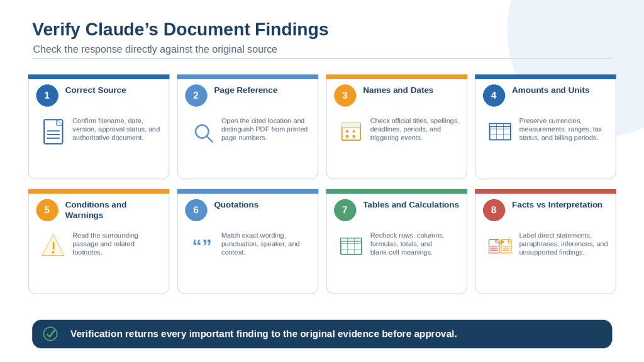Click the slide title Verify Claude's Document Findings

180,30
